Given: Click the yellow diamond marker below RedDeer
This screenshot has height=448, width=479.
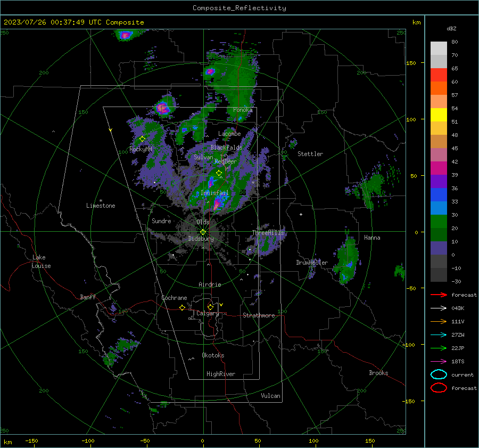Looking at the screenshot, I should click(219, 173).
